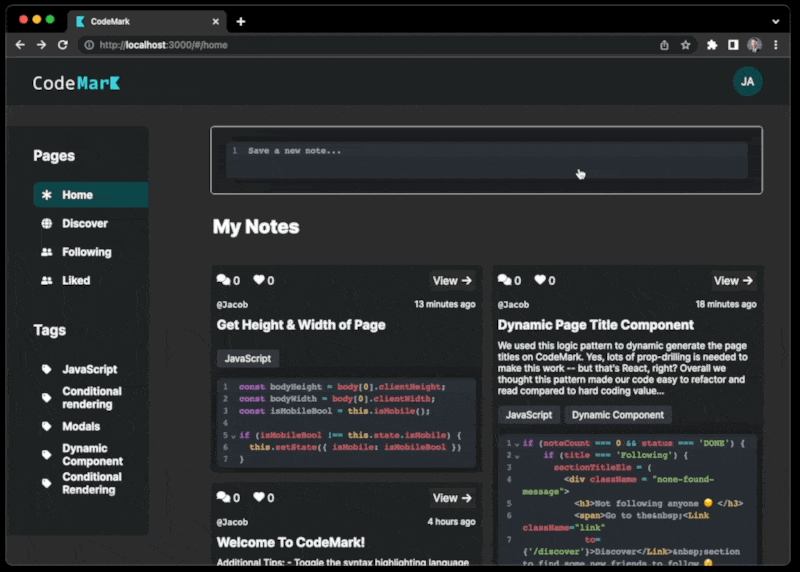Open the Welcome To CodeMark! heading
800x572 pixels.
291,542
